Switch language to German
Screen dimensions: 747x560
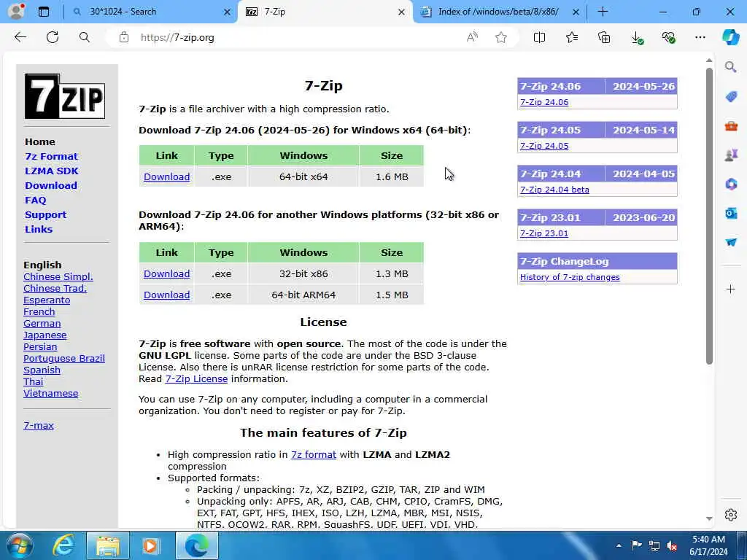(x=42, y=323)
